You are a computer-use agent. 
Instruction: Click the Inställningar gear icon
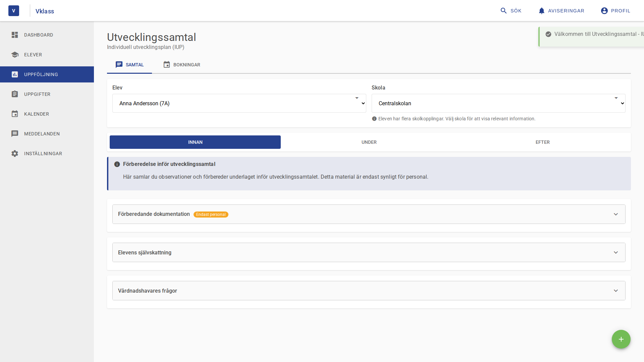(15, 154)
